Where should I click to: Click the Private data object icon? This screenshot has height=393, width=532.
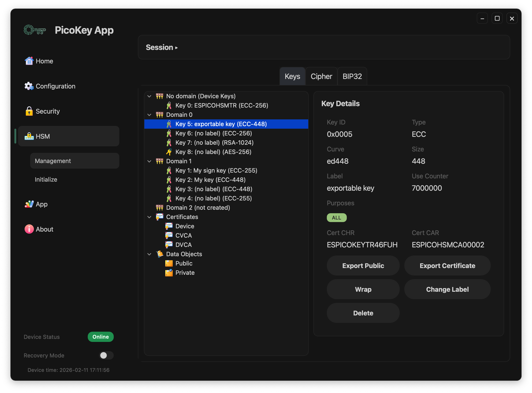[x=169, y=273]
